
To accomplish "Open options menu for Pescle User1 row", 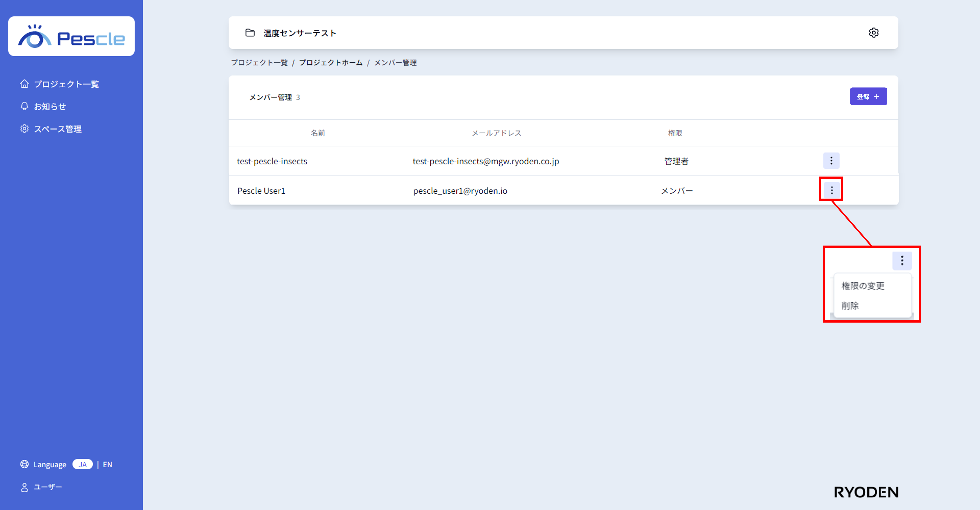I will point(832,190).
